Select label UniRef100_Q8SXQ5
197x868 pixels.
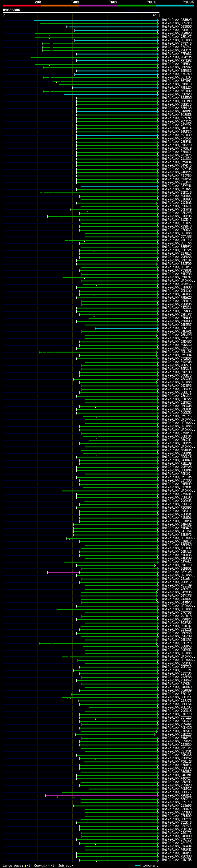coord(177,379)
